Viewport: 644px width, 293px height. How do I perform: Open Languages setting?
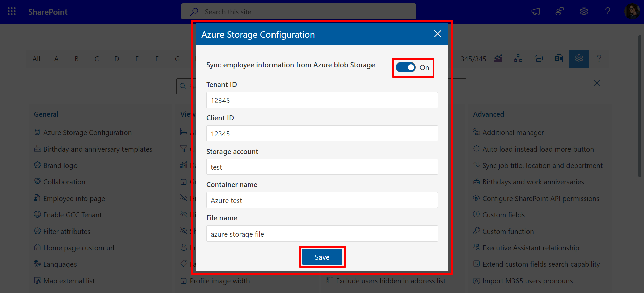[x=60, y=264]
